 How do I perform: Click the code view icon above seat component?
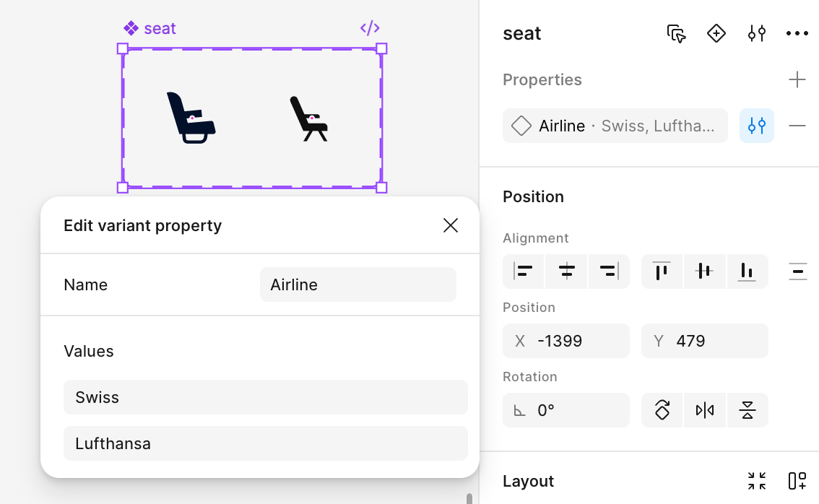pyautogui.click(x=370, y=28)
